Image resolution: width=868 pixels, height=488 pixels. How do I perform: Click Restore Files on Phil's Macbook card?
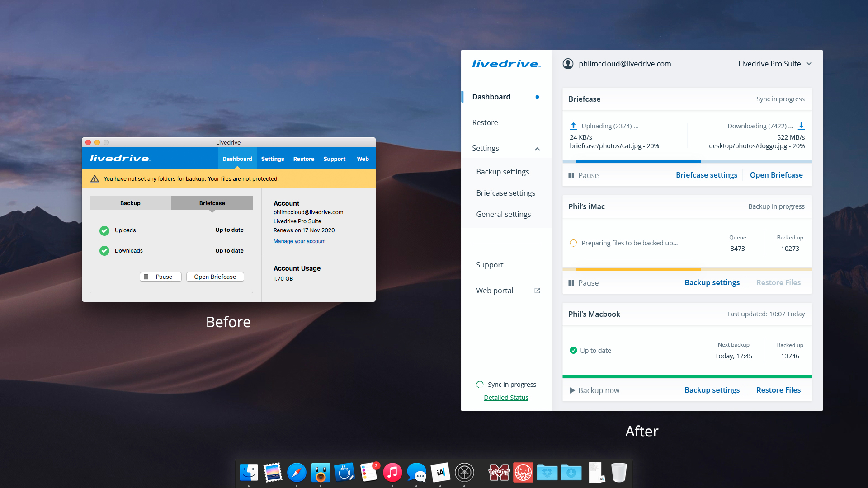pos(778,390)
